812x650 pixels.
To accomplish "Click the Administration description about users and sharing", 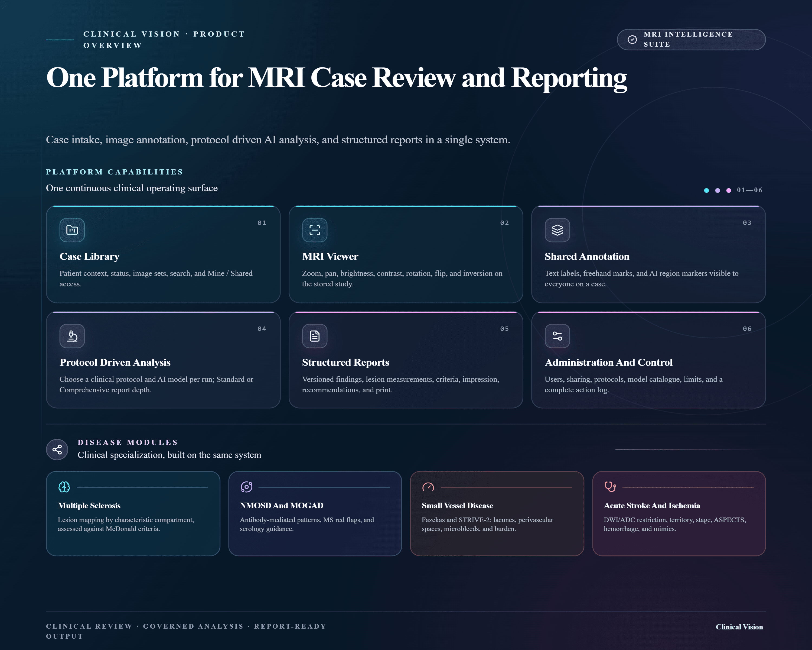I will click(x=634, y=384).
